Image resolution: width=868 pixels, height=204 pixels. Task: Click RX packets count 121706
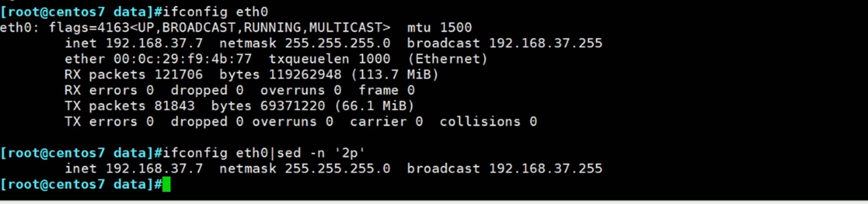[x=178, y=75]
